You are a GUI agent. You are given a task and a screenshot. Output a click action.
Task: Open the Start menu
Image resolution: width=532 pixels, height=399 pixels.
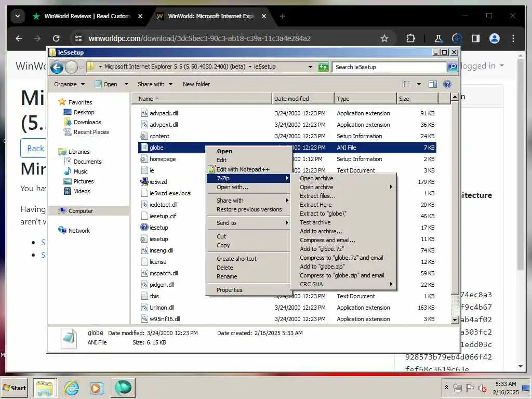[x=14, y=388]
